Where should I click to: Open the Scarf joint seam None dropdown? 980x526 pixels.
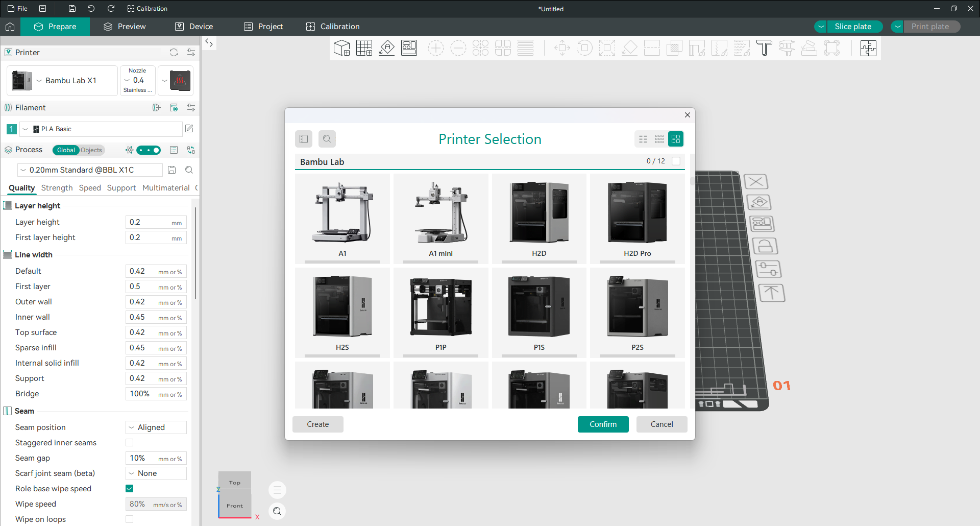(x=156, y=473)
